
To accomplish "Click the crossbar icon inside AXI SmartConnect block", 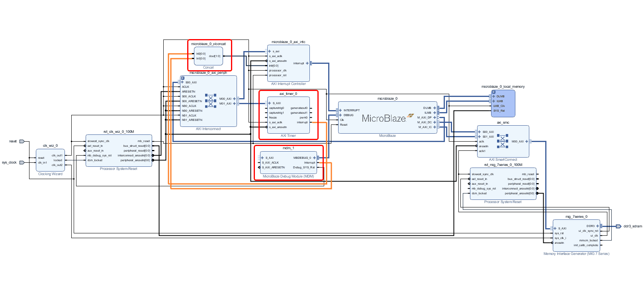I will pos(502,141).
